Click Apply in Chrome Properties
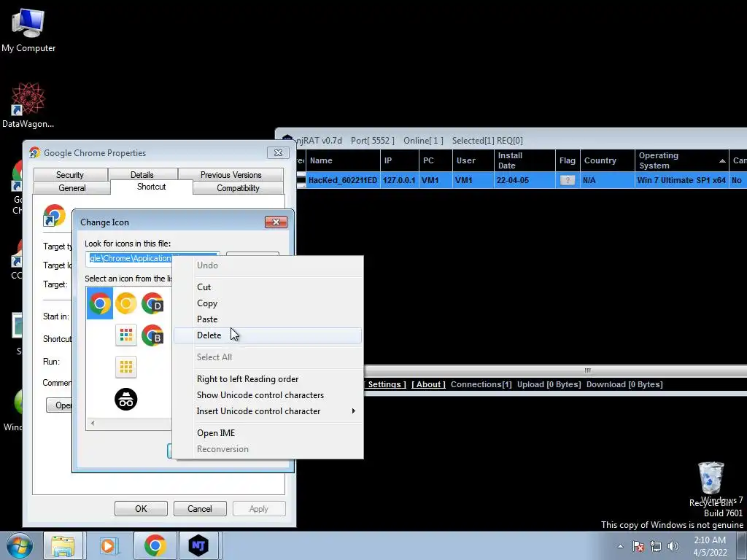 click(x=259, y=508)
